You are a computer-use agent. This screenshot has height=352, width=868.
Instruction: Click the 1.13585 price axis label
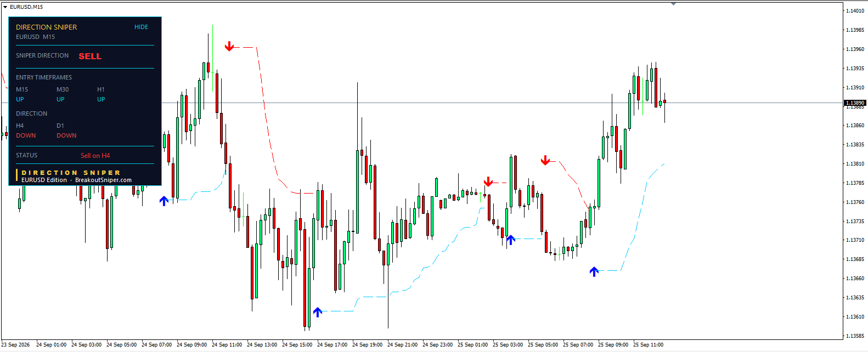tap(855, 336)
